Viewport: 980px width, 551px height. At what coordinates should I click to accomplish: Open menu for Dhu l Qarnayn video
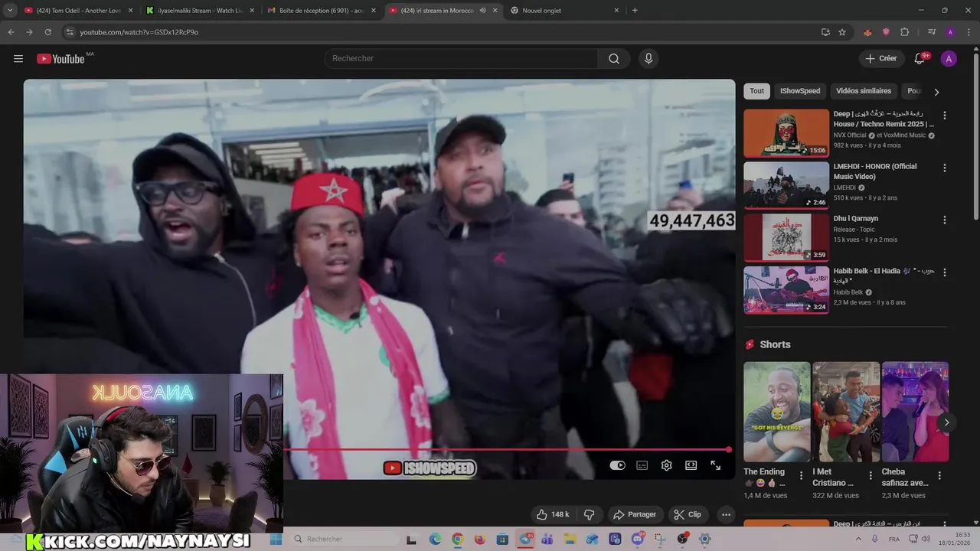pyautogui.click(x=944, y=220)
